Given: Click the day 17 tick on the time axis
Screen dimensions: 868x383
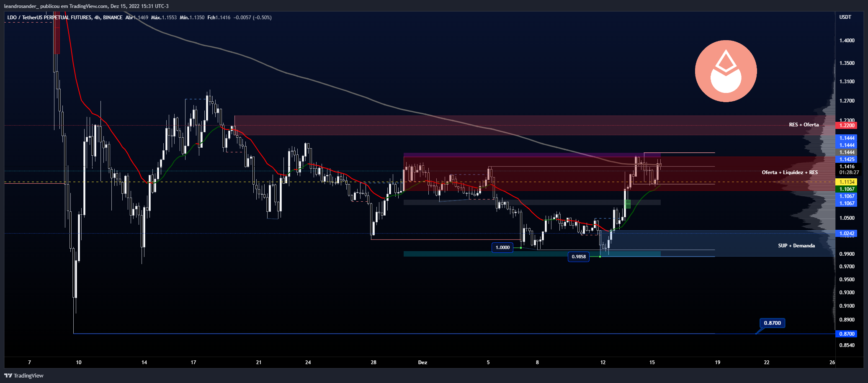Looking at the screenshot, I should [193, 362].
